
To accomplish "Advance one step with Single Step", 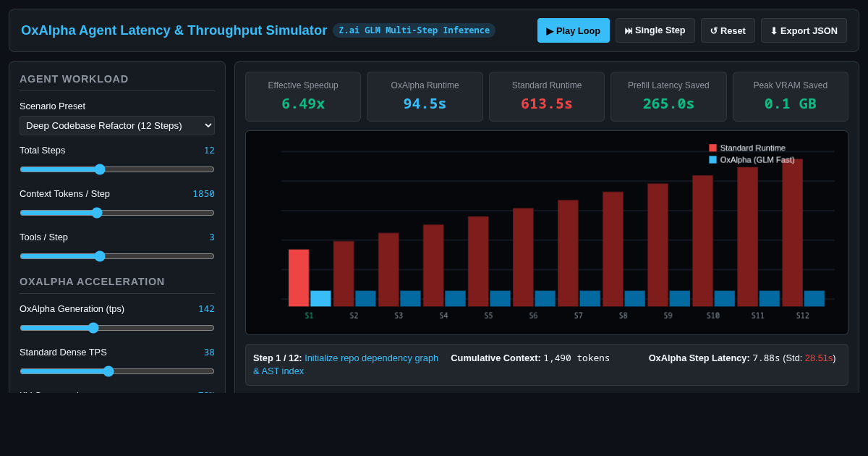I will [655, 30].
